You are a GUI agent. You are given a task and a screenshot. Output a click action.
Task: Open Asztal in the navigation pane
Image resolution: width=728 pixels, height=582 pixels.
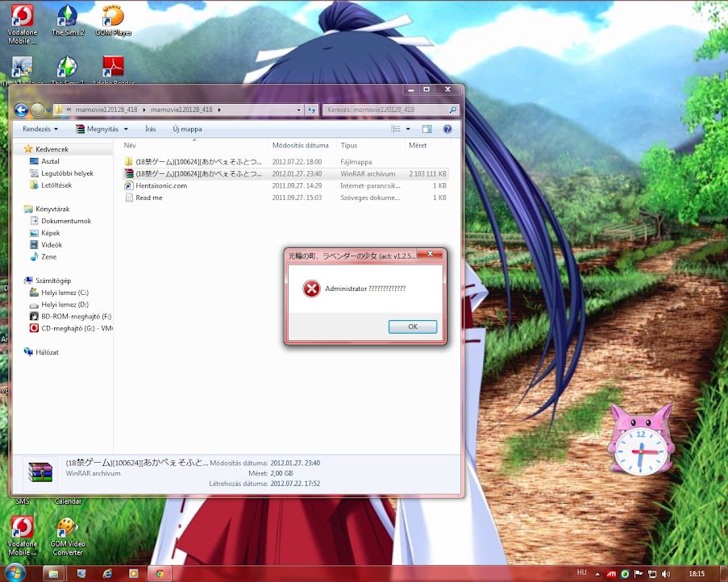pos(50,161)
